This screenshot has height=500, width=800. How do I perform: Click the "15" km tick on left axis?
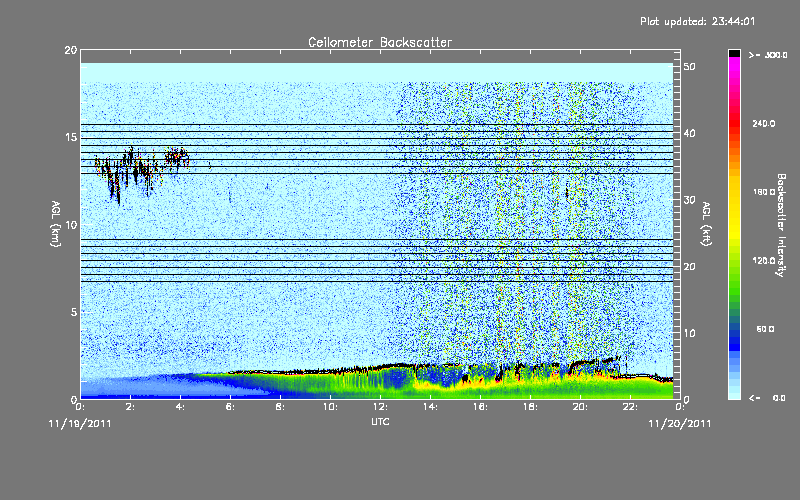pyautogui.click(x=70, y=137)
